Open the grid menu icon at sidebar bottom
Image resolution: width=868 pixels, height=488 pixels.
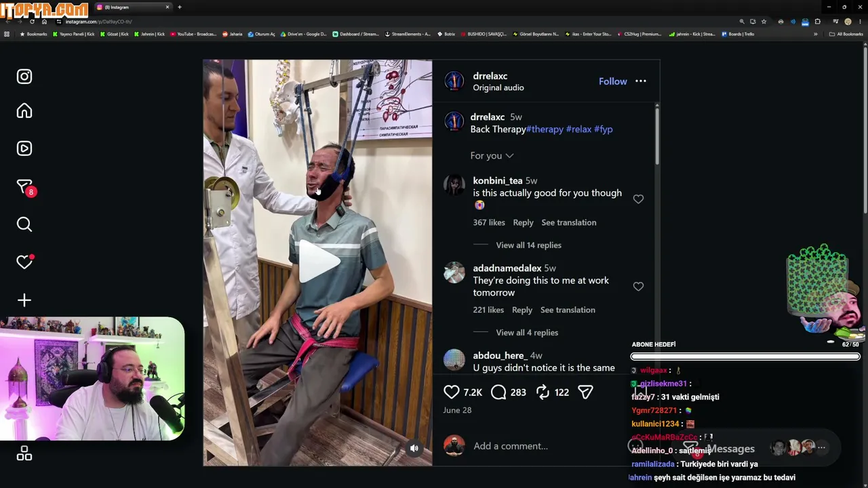click(x=24, y=453)
